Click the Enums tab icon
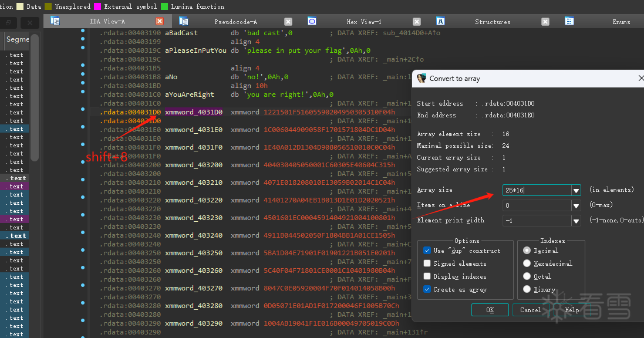 pyautogui.click(x=569, y=21)
